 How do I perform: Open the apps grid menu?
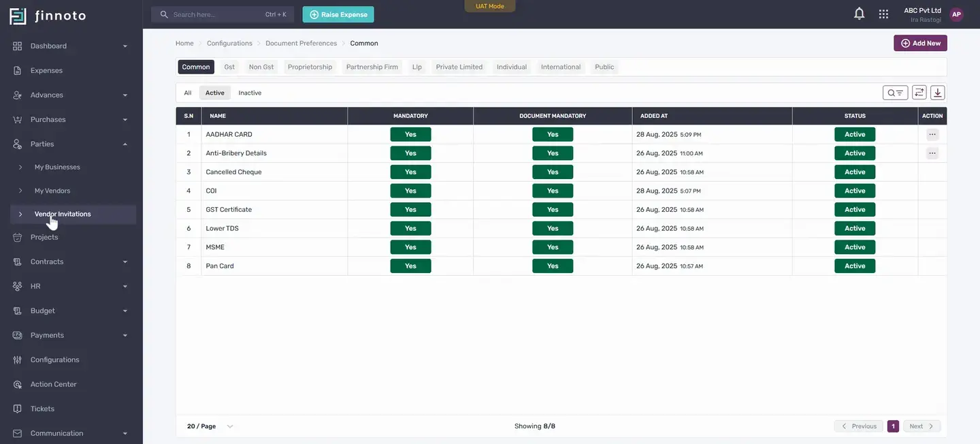pos(883,14)
